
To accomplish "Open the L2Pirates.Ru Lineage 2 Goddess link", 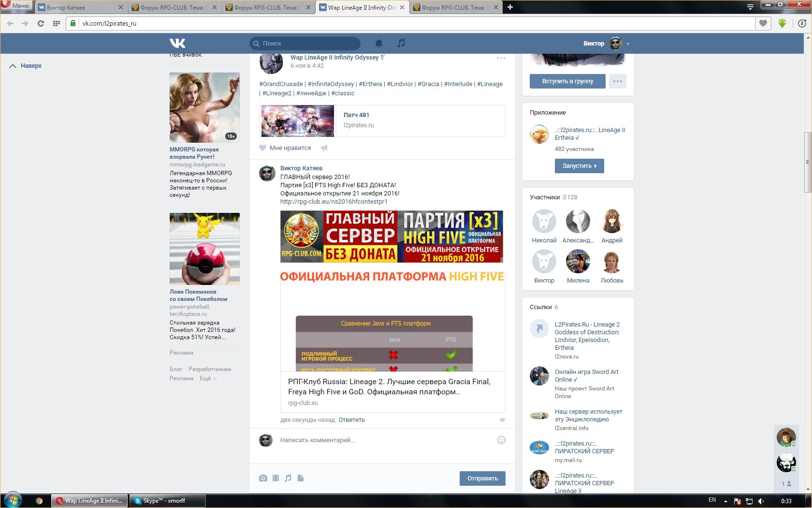I will [x=587, y=336].
